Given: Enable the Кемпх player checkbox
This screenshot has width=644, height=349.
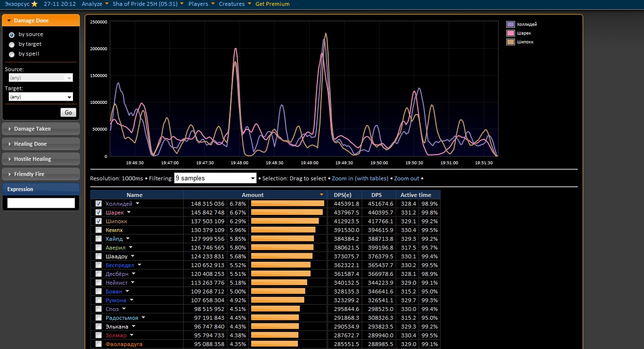Looking at the screenshot, I should (99, 230).
